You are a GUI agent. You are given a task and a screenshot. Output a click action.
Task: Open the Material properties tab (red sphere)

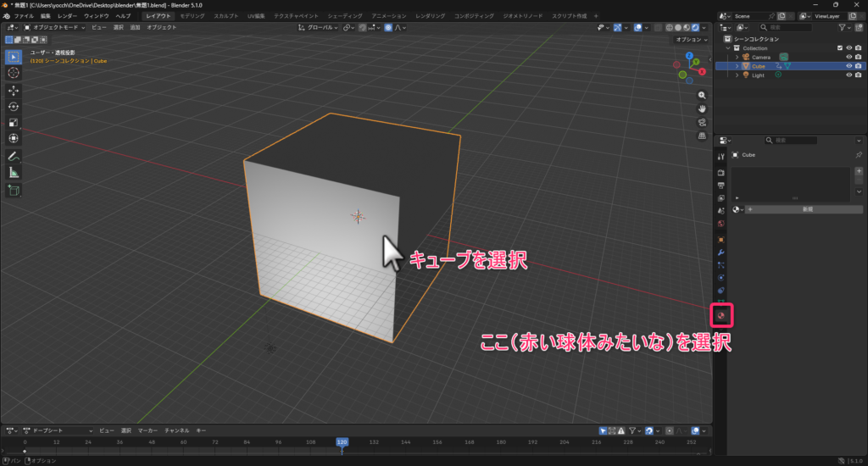click(721, 315)
